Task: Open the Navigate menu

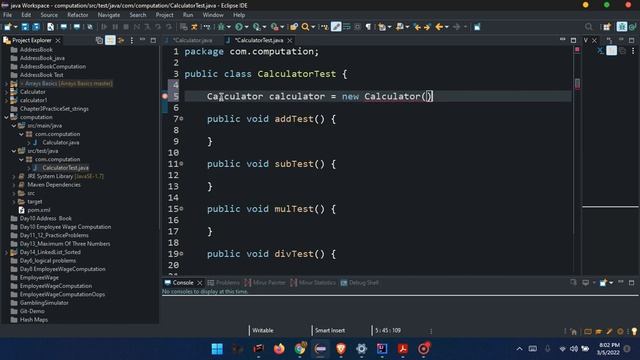Action: tap(109, 15)
